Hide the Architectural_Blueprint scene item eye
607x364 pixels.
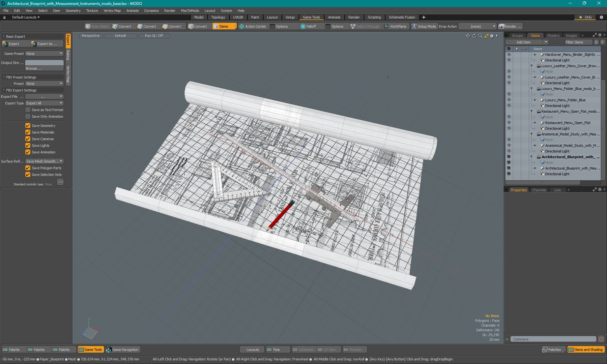[x=509, y=157]
